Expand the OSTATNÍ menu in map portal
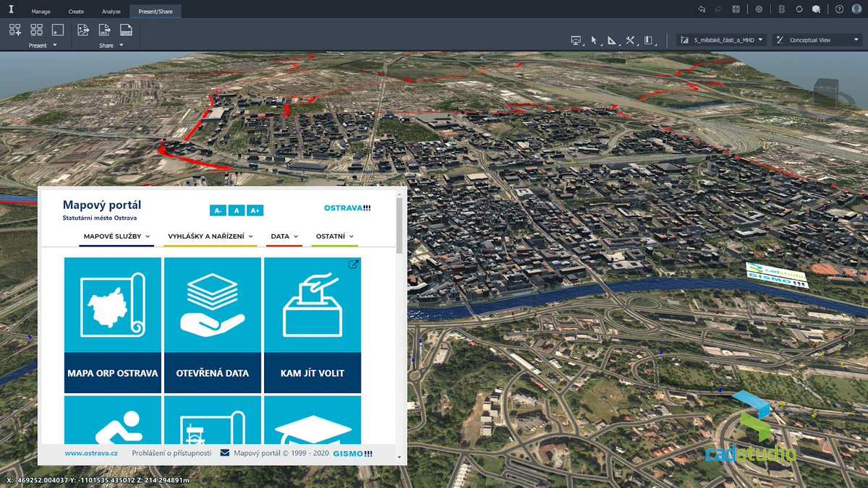This screenshot has height=488, width=868. [335, 236]
